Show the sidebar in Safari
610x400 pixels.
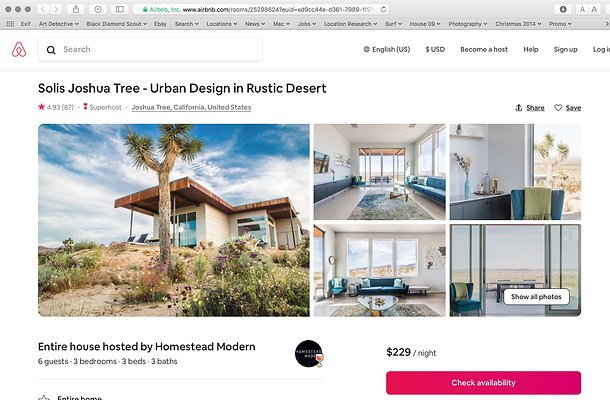coord(120,9)
